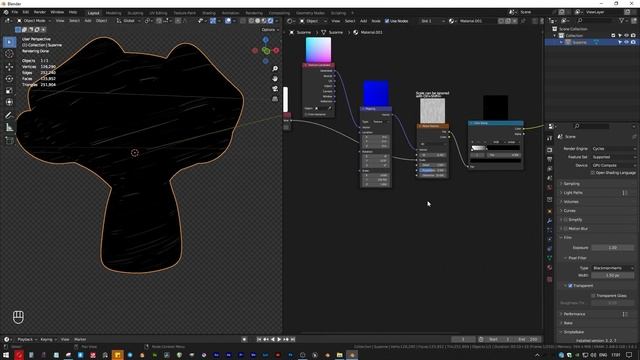Open the Render properties tab icon
This screenshot has height=360, width=640.
[x=549, y=149]
